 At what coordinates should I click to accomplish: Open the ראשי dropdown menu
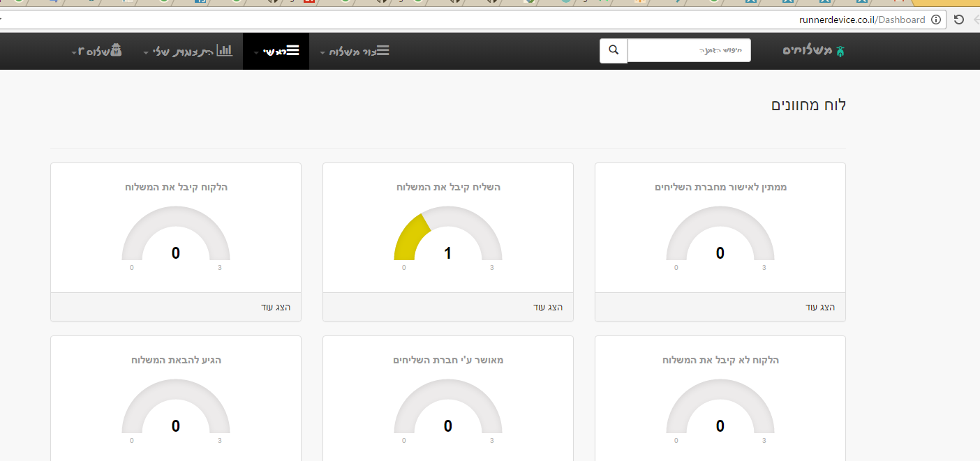pyautogui.click(x=276, y=51)
